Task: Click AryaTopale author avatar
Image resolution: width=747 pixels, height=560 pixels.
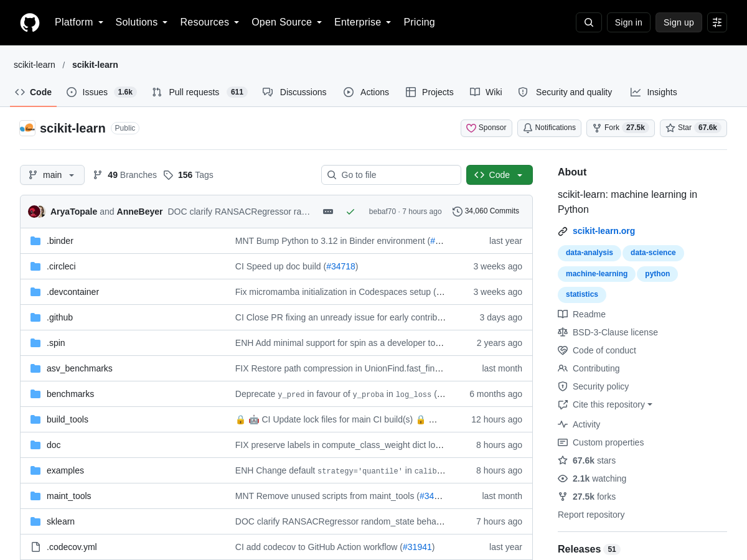Action: 34,212
